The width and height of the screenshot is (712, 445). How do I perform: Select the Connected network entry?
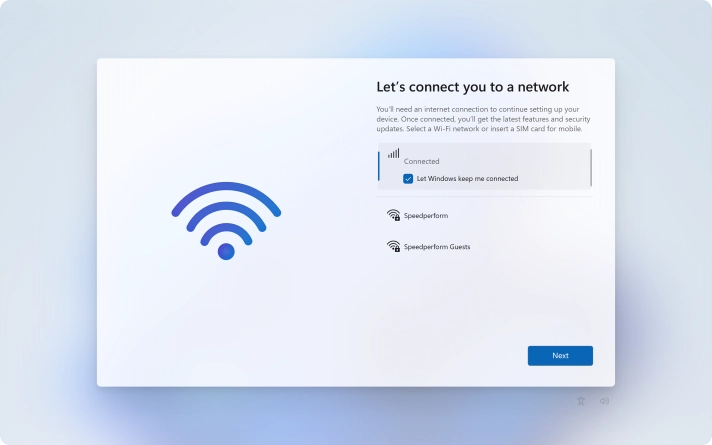[x=484, y=166]
